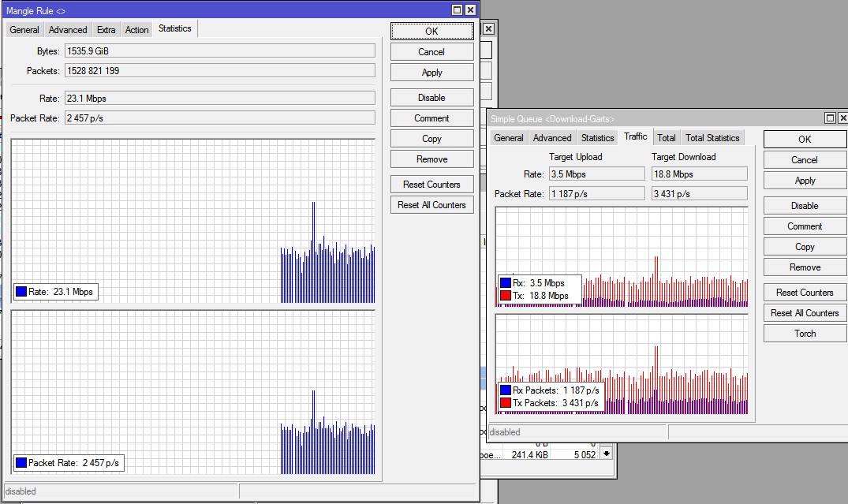Remove the Simple Queue
The width and height of the screenshot is (848, 504).
pyautogui.click(x=805, y=267)
